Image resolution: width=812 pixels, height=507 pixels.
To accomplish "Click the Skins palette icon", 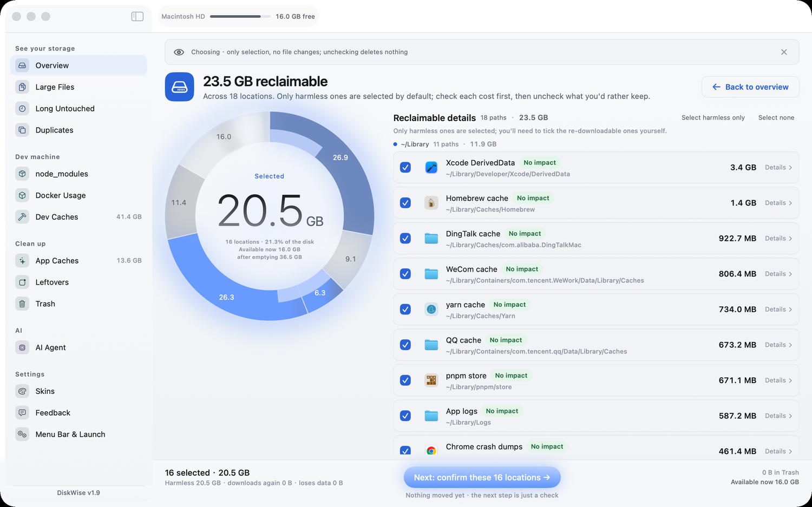I will 22,391.
